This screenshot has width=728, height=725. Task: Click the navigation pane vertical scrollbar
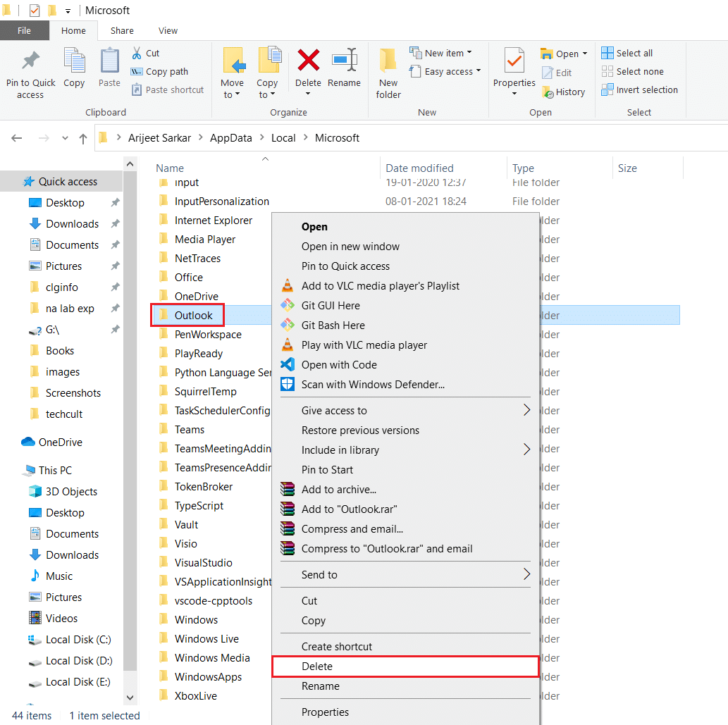130,423
